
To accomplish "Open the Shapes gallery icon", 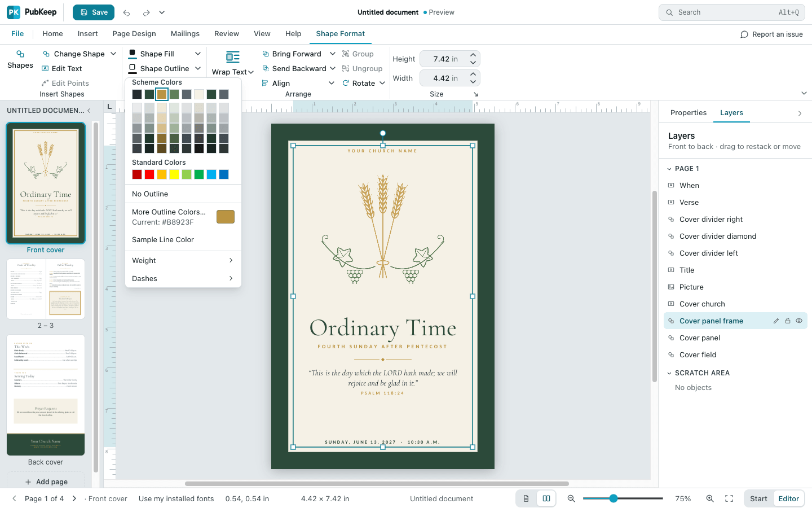I will click(x=20, y=54).
